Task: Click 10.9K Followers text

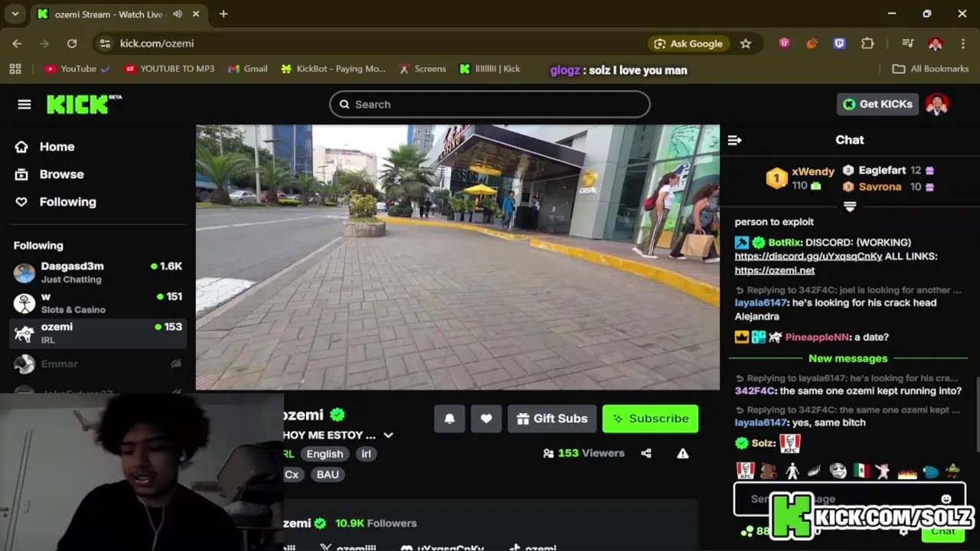Action: click(x=376, y=523)
